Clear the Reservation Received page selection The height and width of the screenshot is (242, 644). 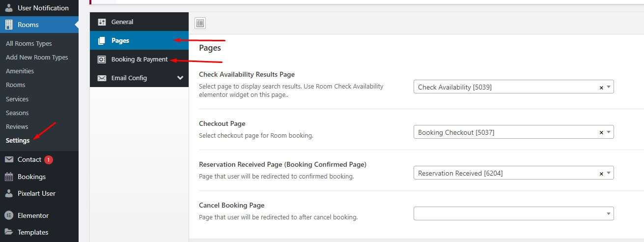pyautogui.click(x=601, y=174)
